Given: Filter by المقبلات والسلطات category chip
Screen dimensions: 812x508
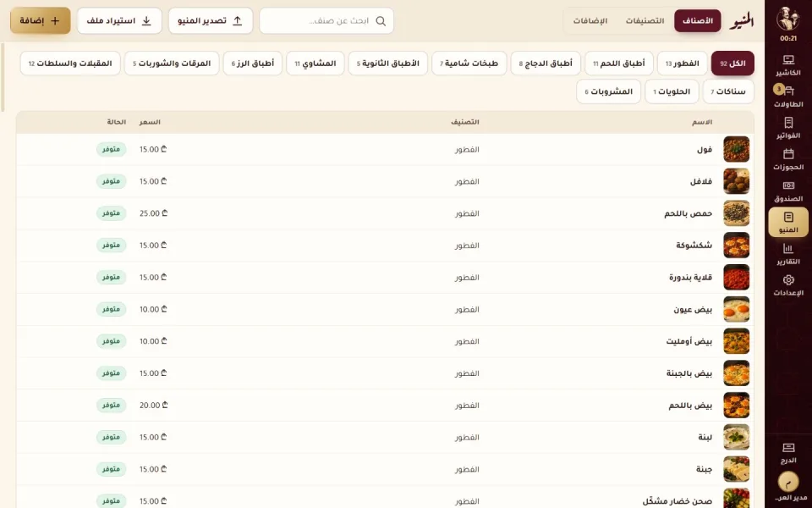Looking at the screenshot, I should tap(70, 63).
